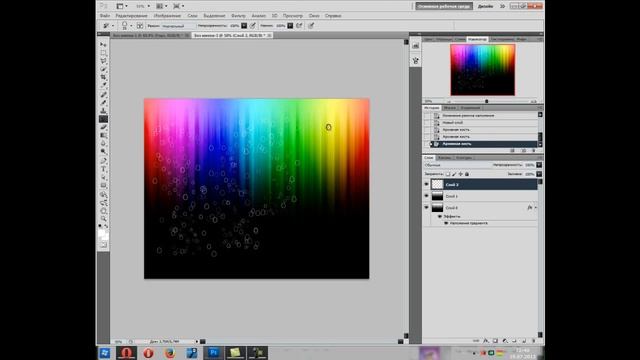The image size is (640, 360).
Task: Select the Gradient tool
Action: coord(104,136)
